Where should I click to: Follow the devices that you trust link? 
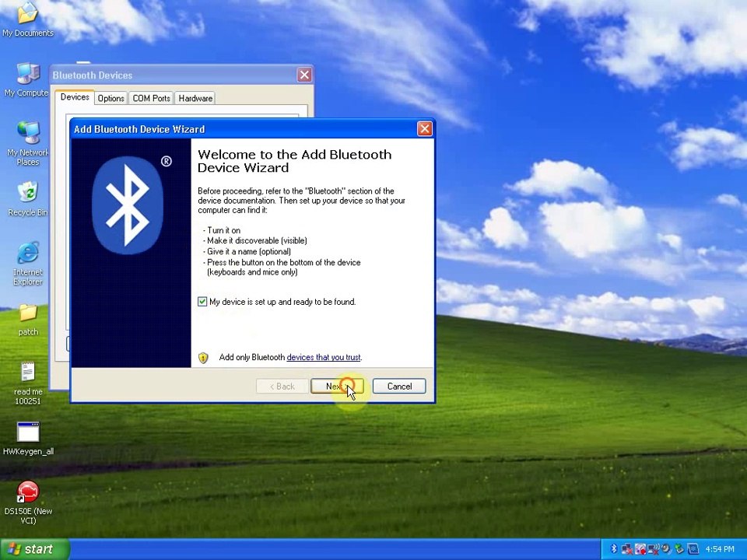(324, 357)
